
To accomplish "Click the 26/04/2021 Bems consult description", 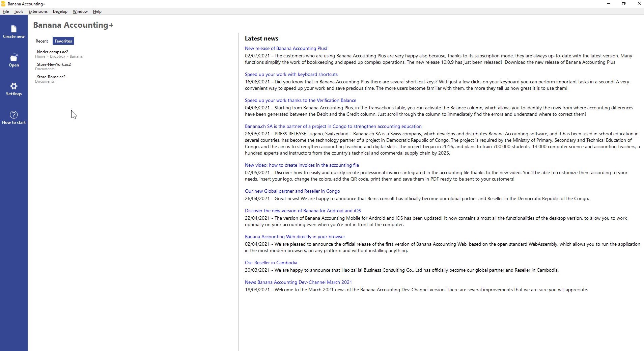I will [417, 199].
